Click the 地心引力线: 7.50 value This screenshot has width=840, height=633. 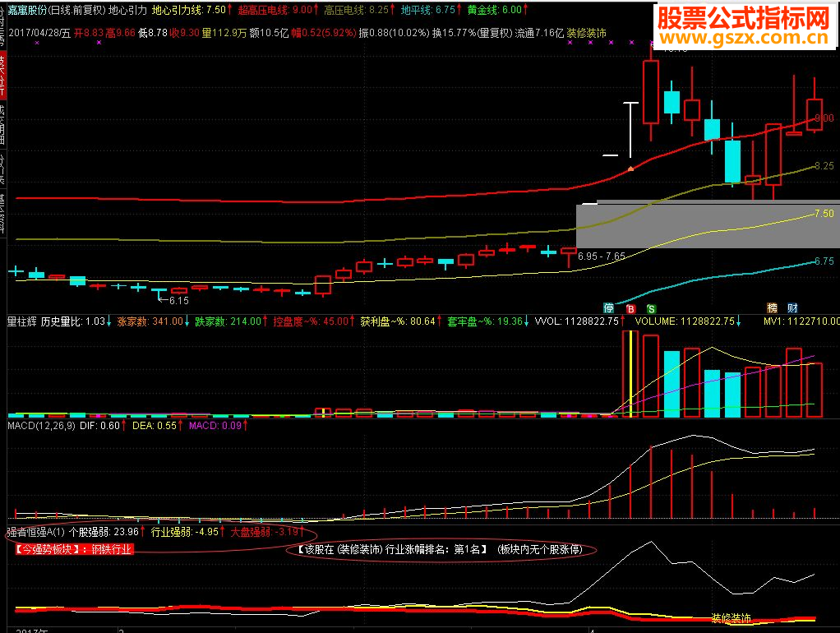192,10
